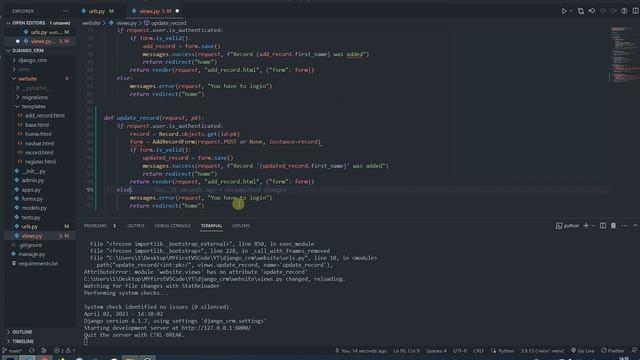640x360 pixels.
Task: Open record.html in the file tree
Action: [39, 152]
